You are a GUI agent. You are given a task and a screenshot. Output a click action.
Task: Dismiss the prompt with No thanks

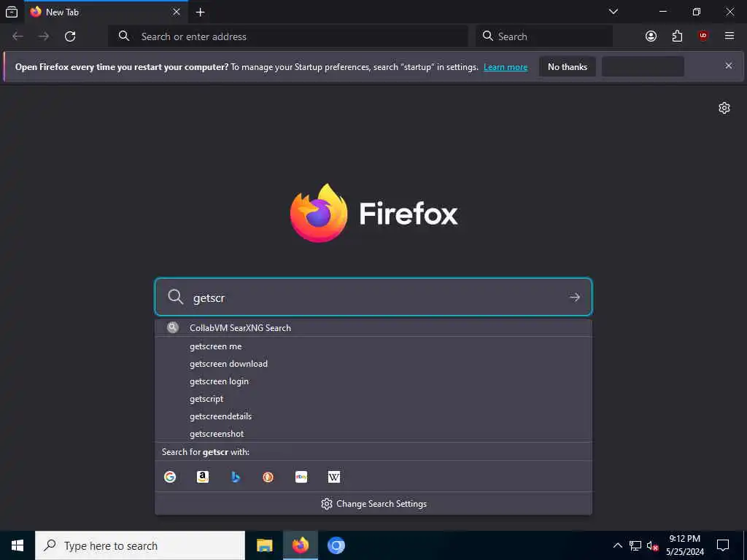pyautogui.click(x=568, y=66)
